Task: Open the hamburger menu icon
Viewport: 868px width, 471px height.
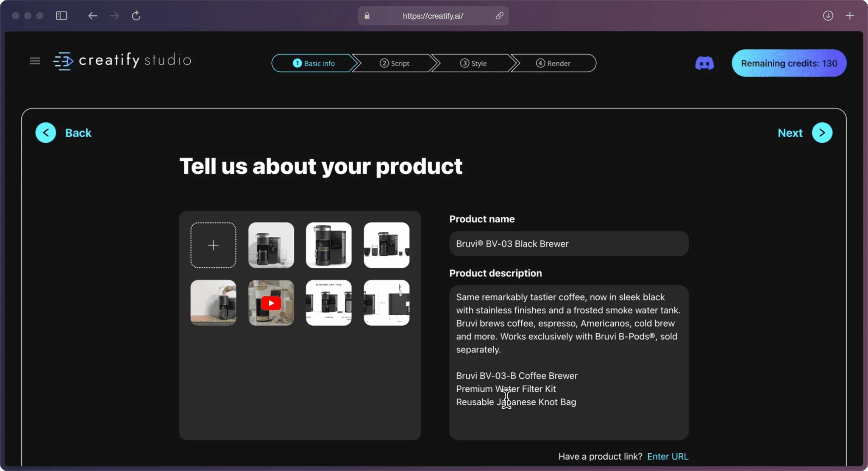Action: coord(35,61)
